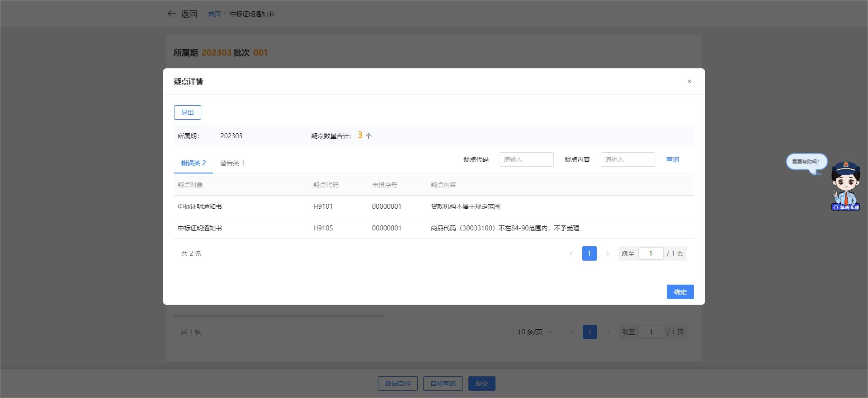Focus the 疑点代码 input field
Image resolution: width=868 pixels, height=398 pixels.
pos(526,159)
